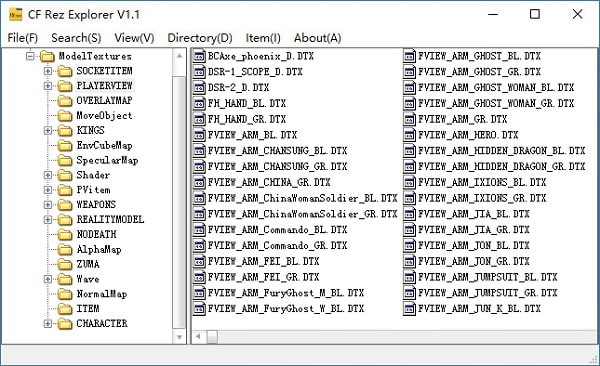Screen dimensions: 600x366
Task: Click FVIEW_ARM_JUN_K_BL.DTX file icon
Action: point(409,309)
